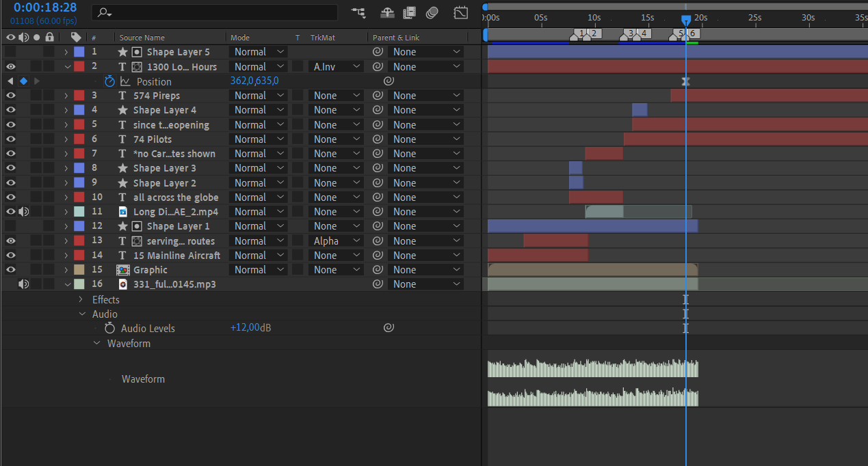The image size is (868, 466).
Task: Click pick whip icon for 74 Pilots layer
Action: (x=377, y=139)
